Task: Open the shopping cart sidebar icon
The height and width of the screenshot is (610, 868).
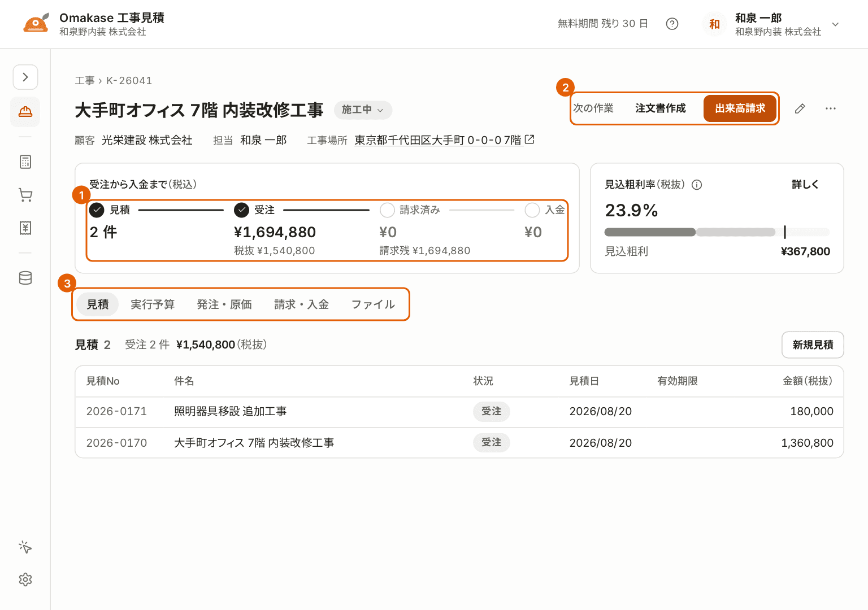Action: [x=25, y=195]
